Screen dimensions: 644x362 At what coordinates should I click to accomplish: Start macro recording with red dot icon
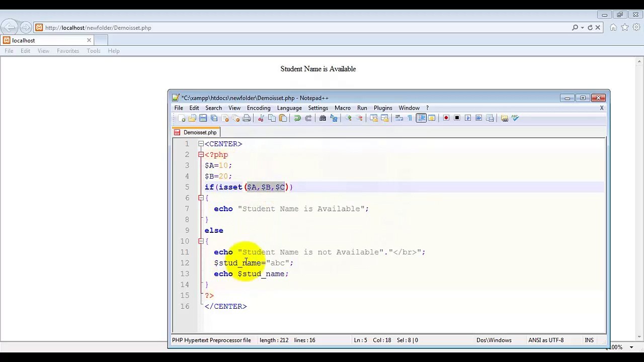[x=446, y=118]
